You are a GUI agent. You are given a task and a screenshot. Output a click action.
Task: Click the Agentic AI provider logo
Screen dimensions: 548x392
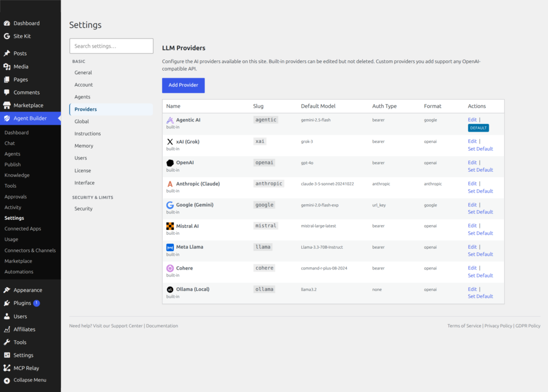[170, 120]
